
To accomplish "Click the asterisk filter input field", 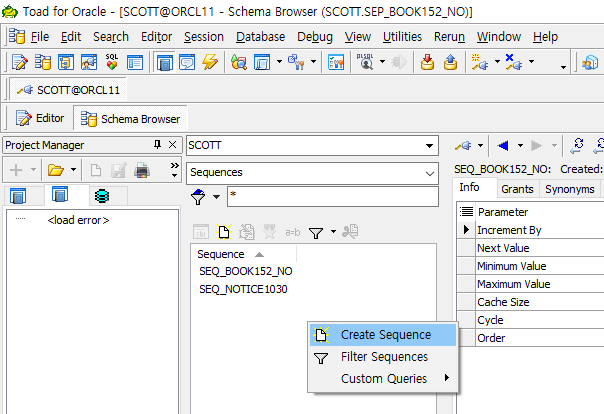I will click(x=332, y=196).
